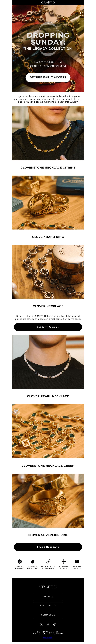The image size is (96, 644).
Task: Open the Trending footer menu item
Action: pyautogui.click(x=48, y=596)
